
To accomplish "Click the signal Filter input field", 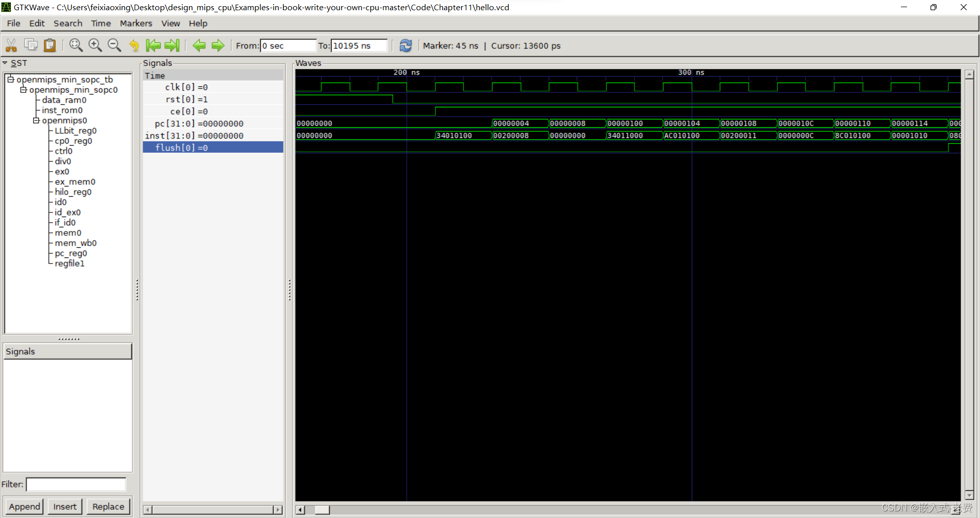I will point(76,484).
